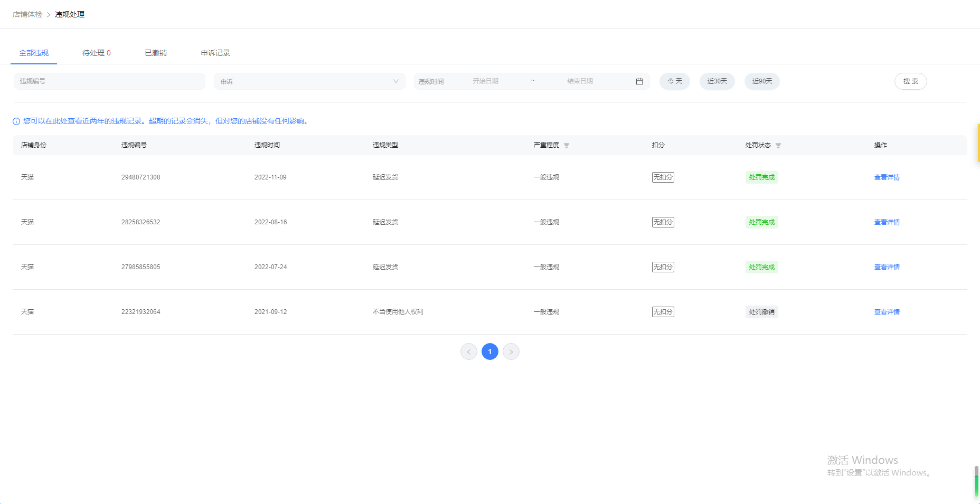
Task: Click violation number 22321932064
Action: (x=140, y=312)
